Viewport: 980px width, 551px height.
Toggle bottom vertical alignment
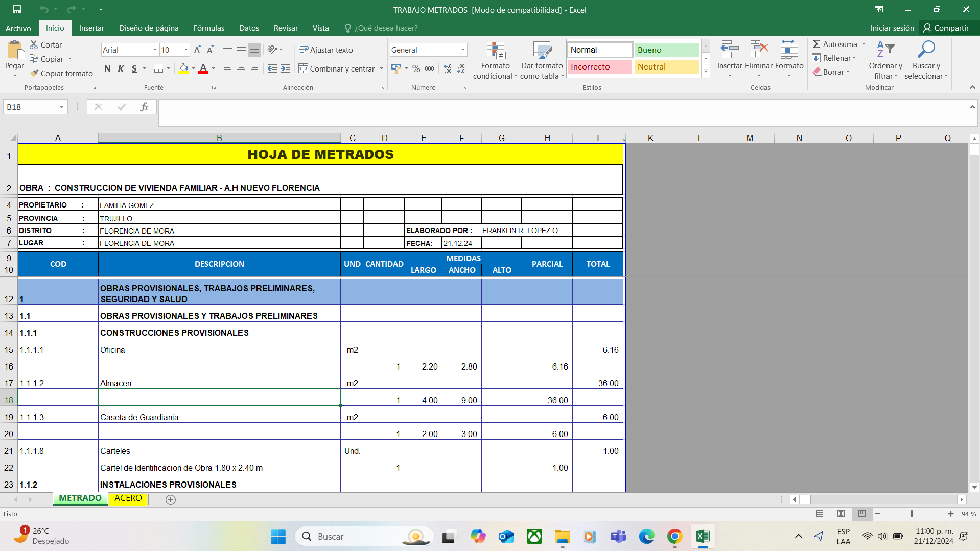coord(254,50)
